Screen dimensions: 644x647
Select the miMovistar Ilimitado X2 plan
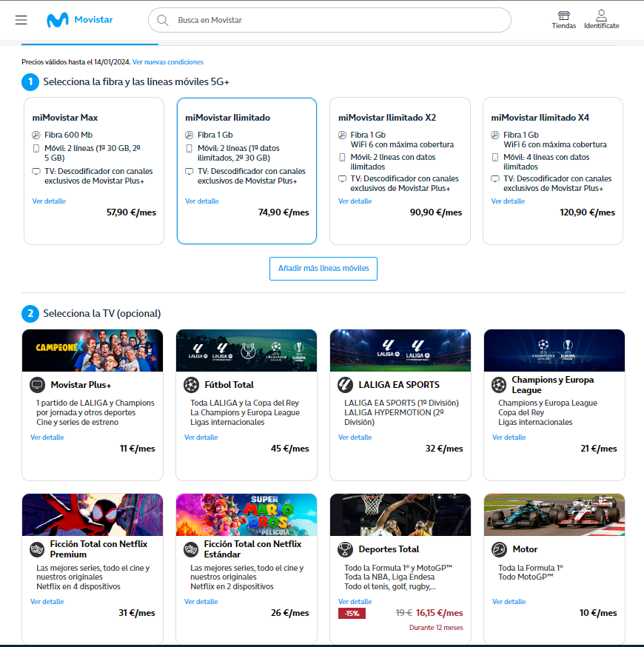(400, 170)
